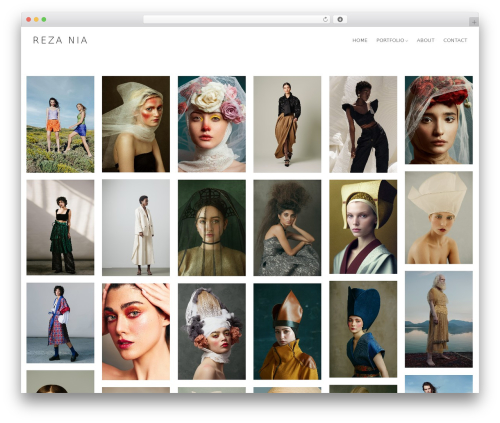Open the ABOUT page
Screen dimensions: 500x423
425,40
